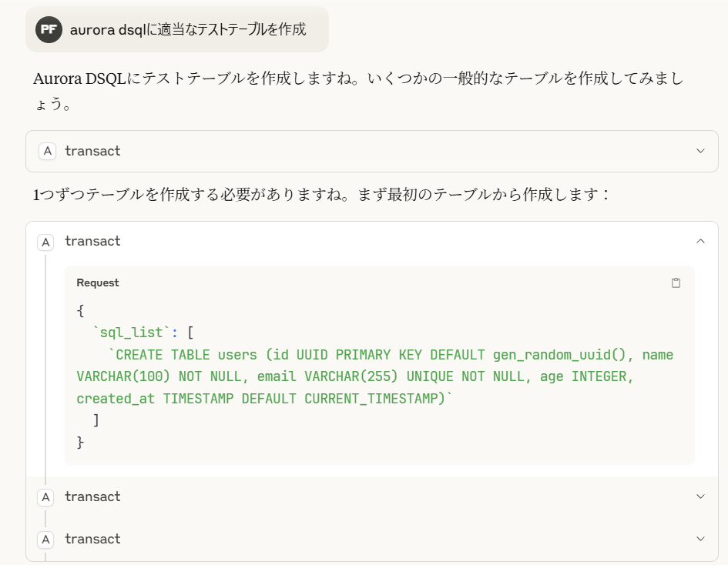Click the PF user avatar icon
The width and height of the screenshot is (728, 565).
click(x=49, y=30)
